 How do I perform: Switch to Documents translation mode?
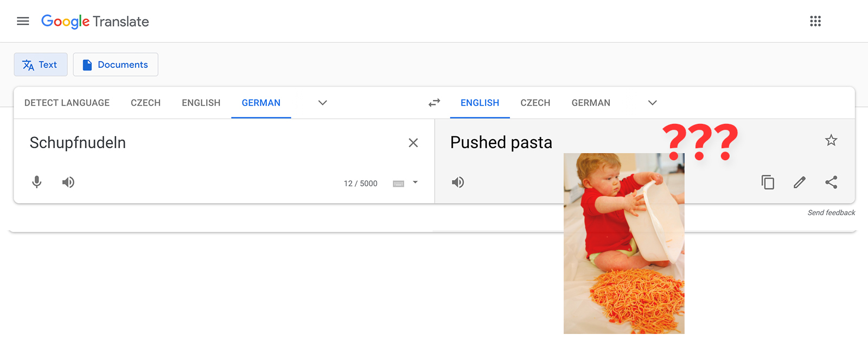pos(116,65)
